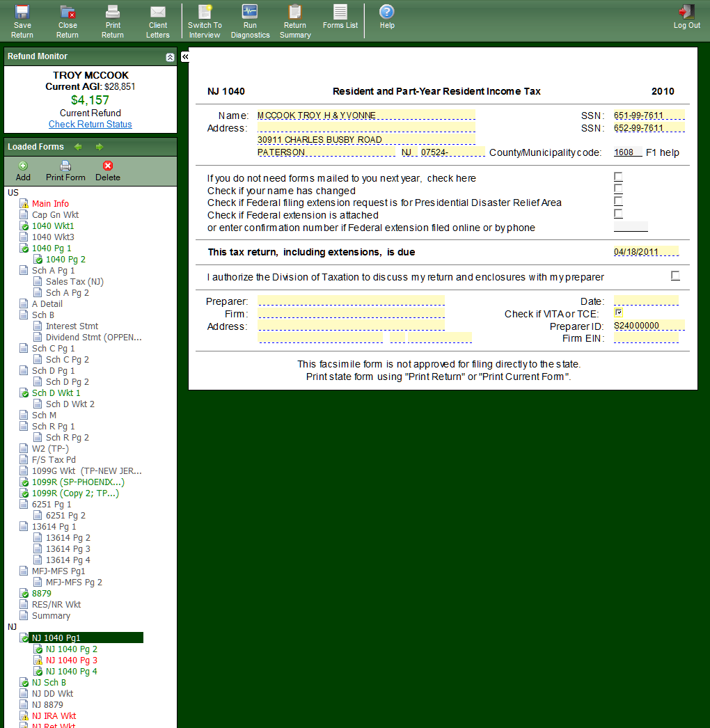
Task: Collapse the Refund Monitor panel
Action: click(170, 57)
